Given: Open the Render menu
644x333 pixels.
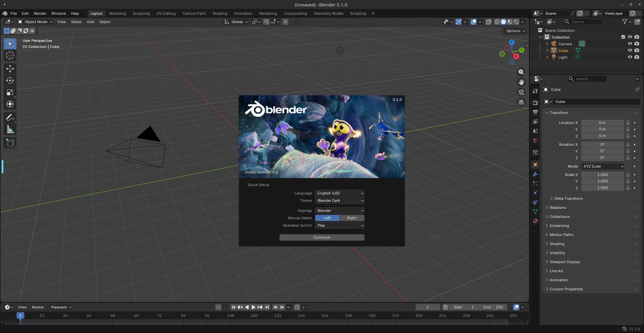Looking at the screenshot, I should point(40,13).
